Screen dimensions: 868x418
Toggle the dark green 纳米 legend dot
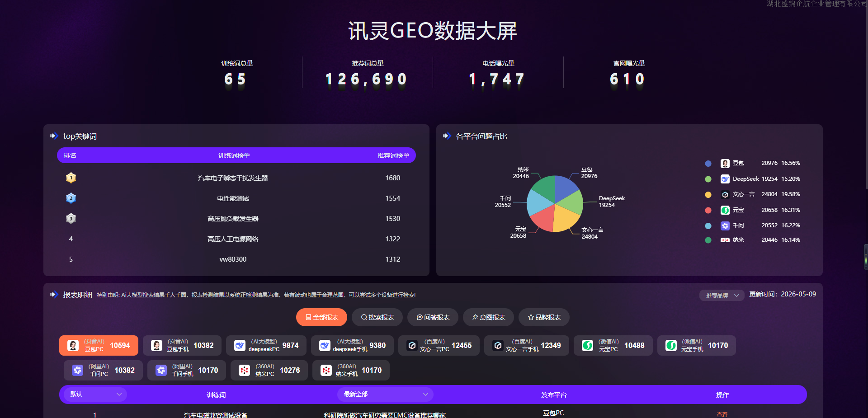708,240
